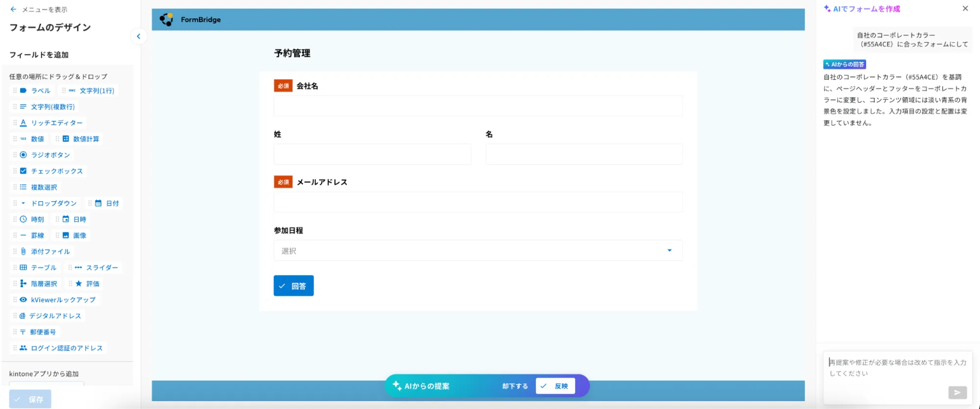980x409 pixels.
Task: Collapse the left field panel chevron
Action: [139, 36]
